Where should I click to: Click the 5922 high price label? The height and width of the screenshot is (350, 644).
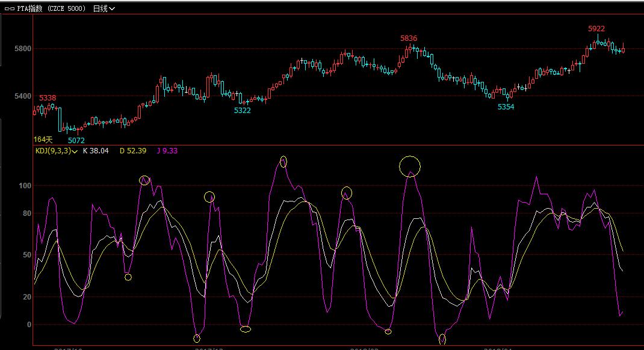(x=596, y=28)
